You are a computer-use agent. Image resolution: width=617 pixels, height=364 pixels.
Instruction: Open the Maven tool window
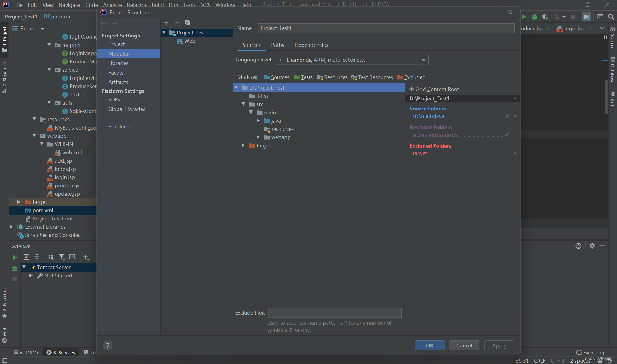tap(612, 38)
